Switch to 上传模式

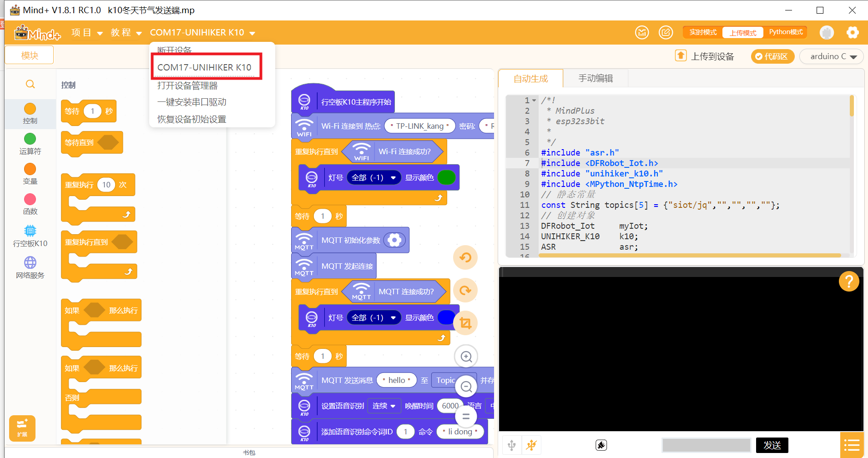click(743, 33)
